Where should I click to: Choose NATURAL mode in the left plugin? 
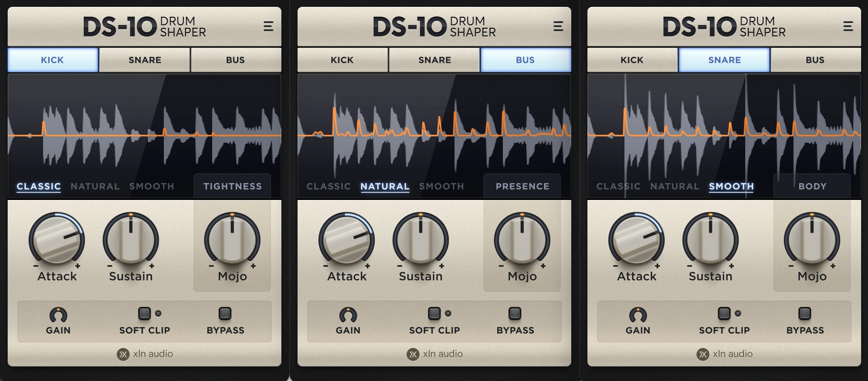point(95,187)
